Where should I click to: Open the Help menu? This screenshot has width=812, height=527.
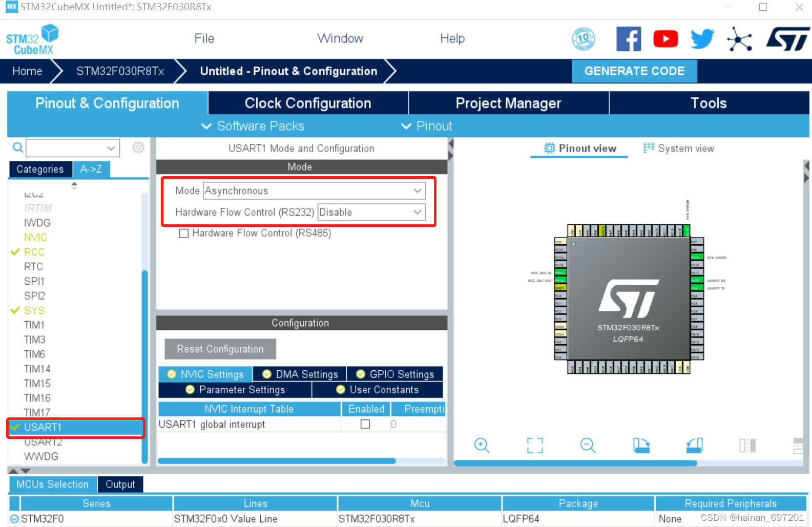click(x=452, y=38)
